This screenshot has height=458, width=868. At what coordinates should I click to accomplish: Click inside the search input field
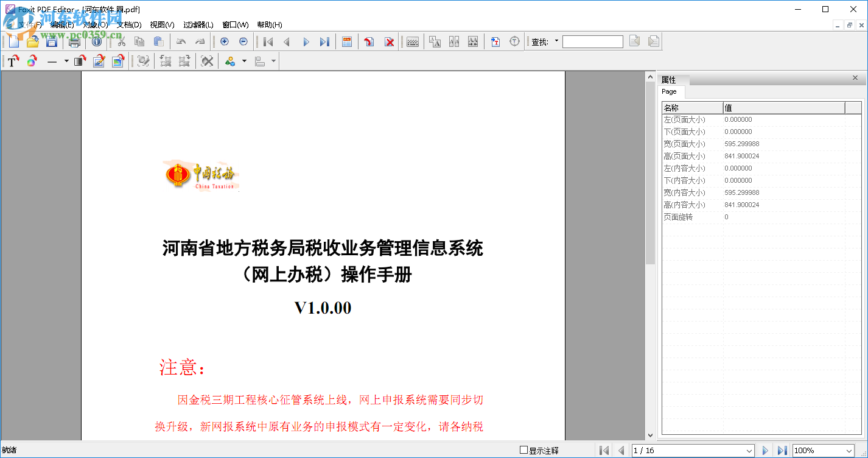click(x=592, y=41)
